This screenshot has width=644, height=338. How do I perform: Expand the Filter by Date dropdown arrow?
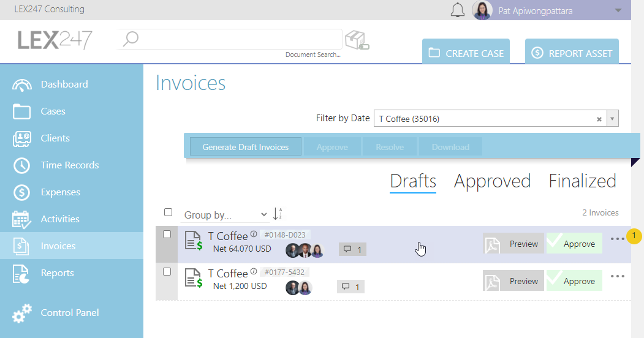click(612, 119)
